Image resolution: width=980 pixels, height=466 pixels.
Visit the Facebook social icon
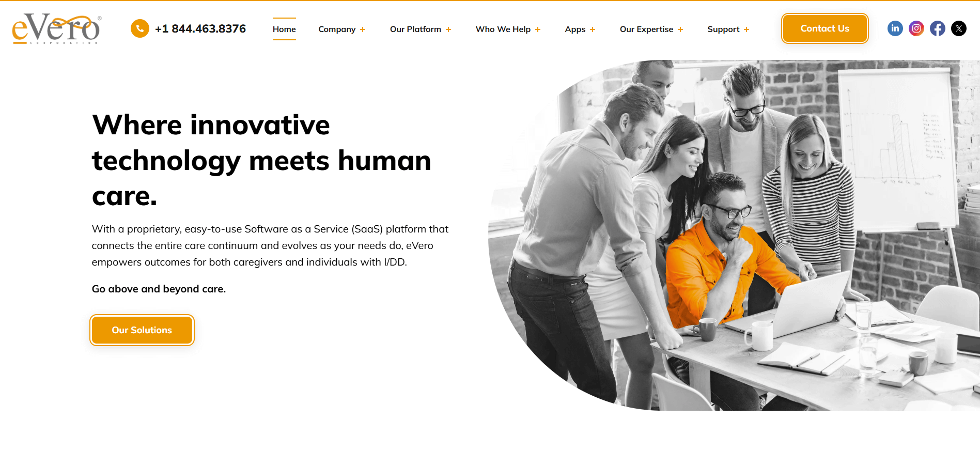click(937, 28)
